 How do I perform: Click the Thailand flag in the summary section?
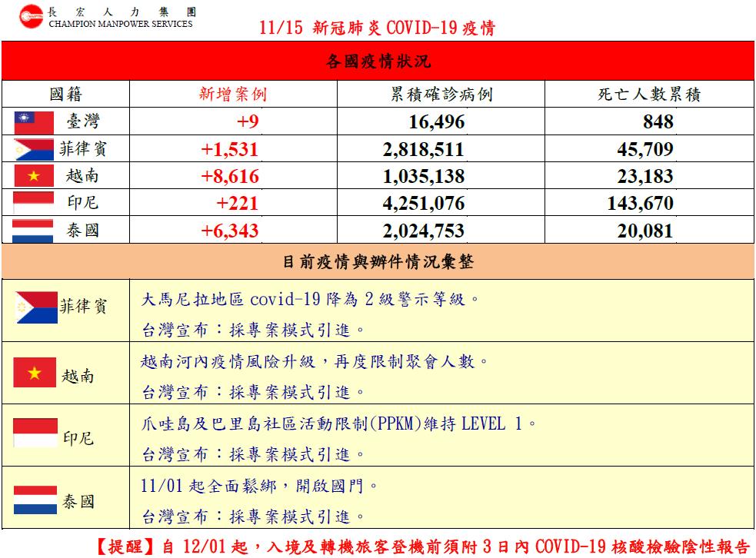coord(35,500)
